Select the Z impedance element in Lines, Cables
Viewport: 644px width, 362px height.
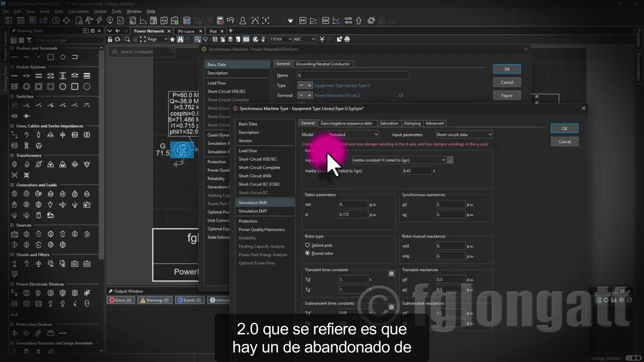tap(87, 135)
